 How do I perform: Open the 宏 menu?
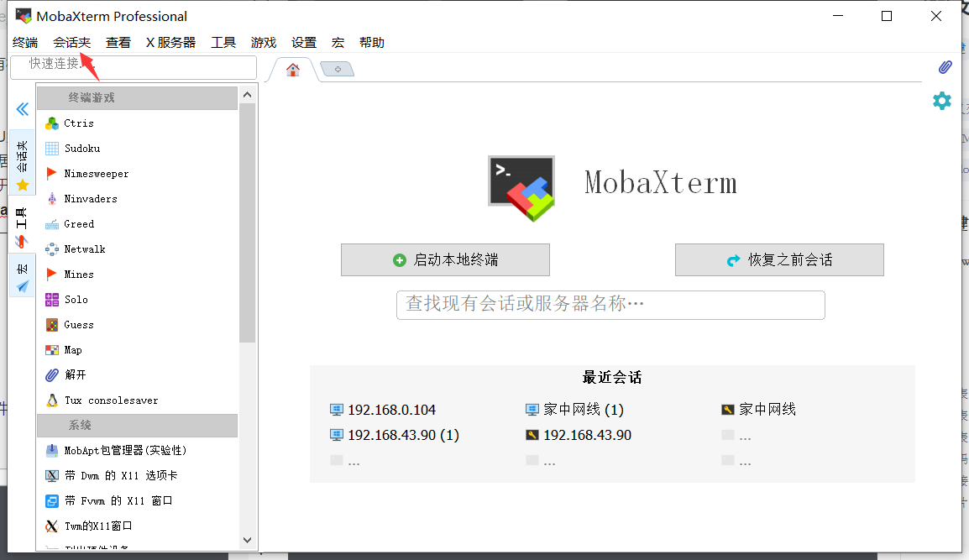tap(338, 43)
